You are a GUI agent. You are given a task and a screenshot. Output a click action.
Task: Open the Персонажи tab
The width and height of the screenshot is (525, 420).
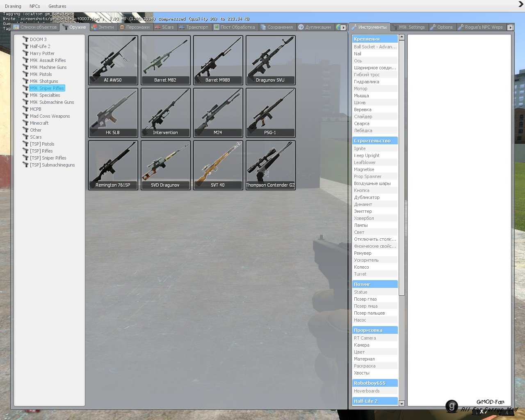(135, 27)
